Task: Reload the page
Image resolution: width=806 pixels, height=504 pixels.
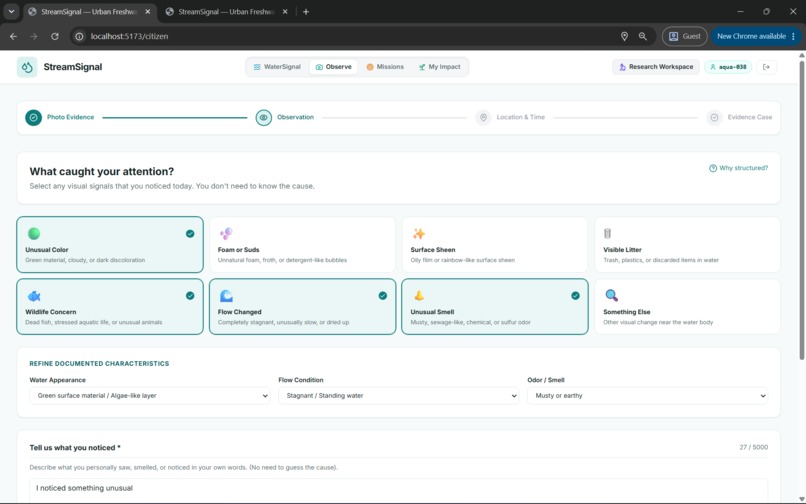Action: [54, 37]
